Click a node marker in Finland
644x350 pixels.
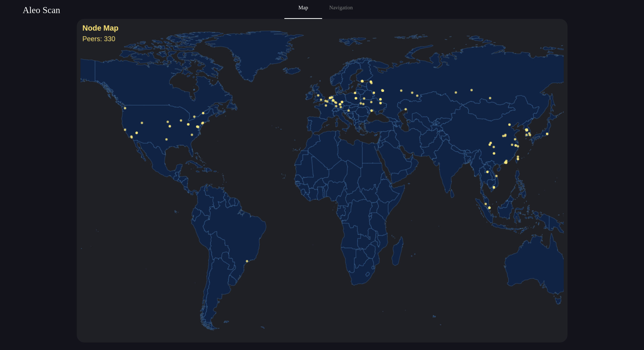coord(362,81)
